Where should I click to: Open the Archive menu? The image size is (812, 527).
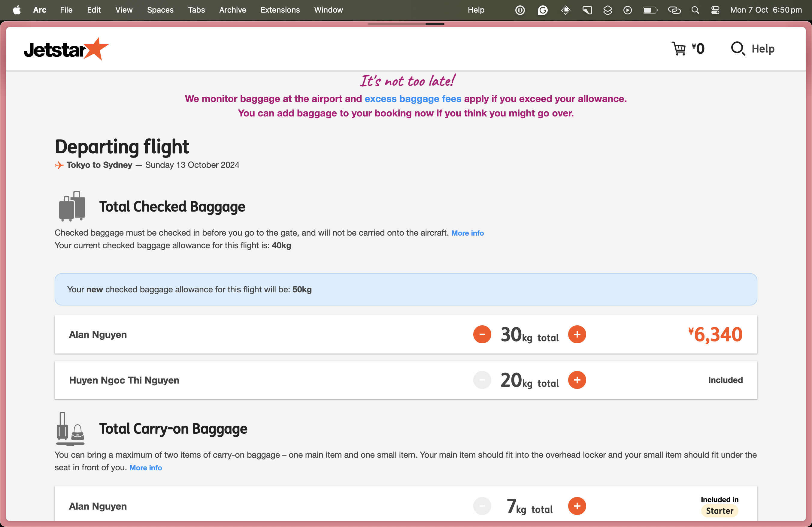[232, 10]
